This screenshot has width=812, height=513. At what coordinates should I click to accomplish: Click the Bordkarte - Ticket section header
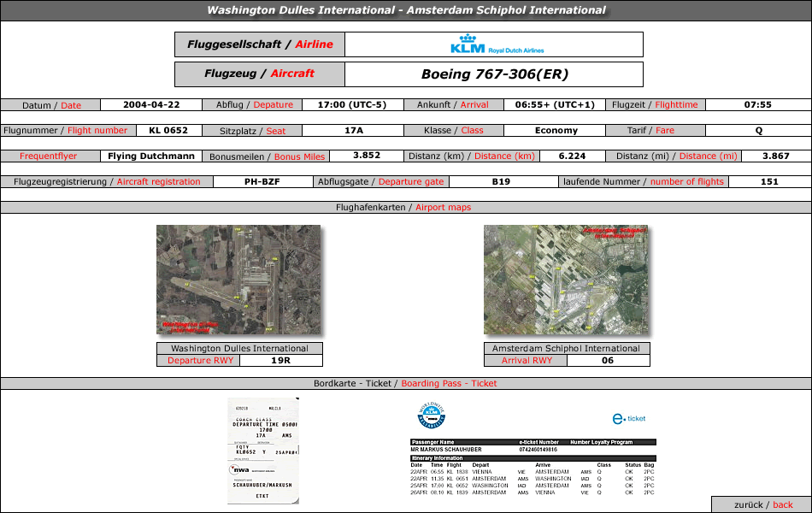pos(406,384)
